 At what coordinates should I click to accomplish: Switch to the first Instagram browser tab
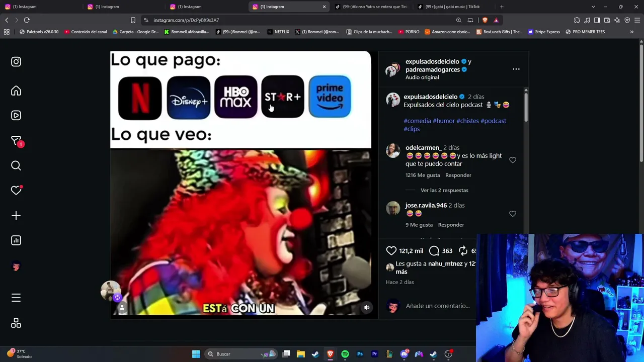(40, 7)
